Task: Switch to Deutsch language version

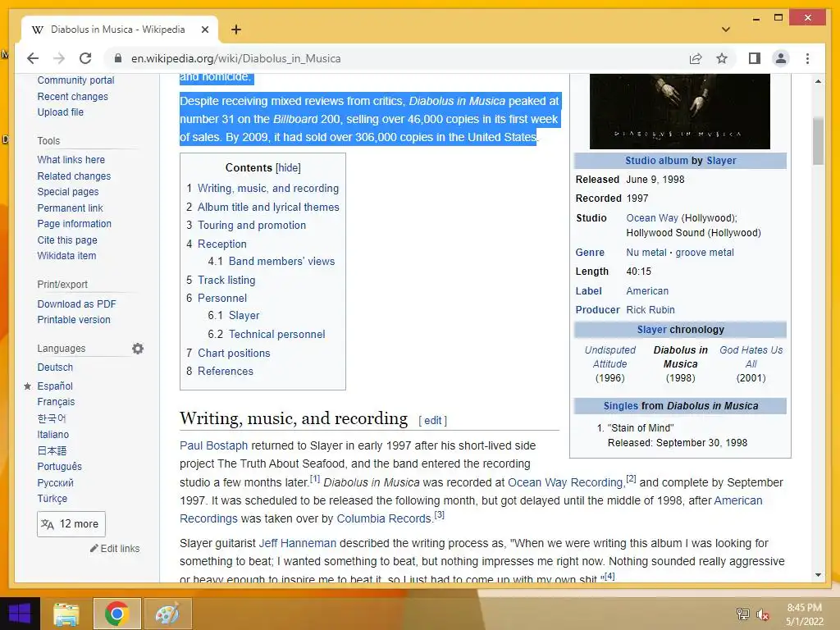Action: 55,367
